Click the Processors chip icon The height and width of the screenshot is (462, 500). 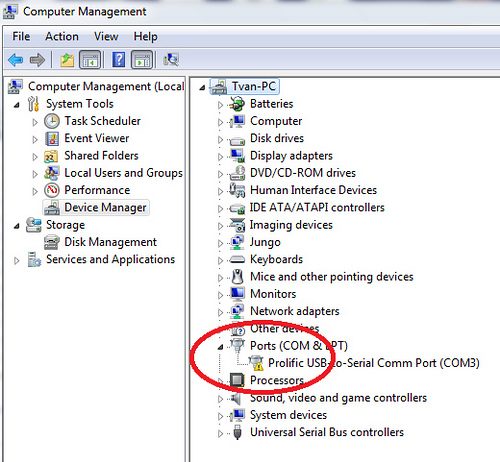coord(237,380)
